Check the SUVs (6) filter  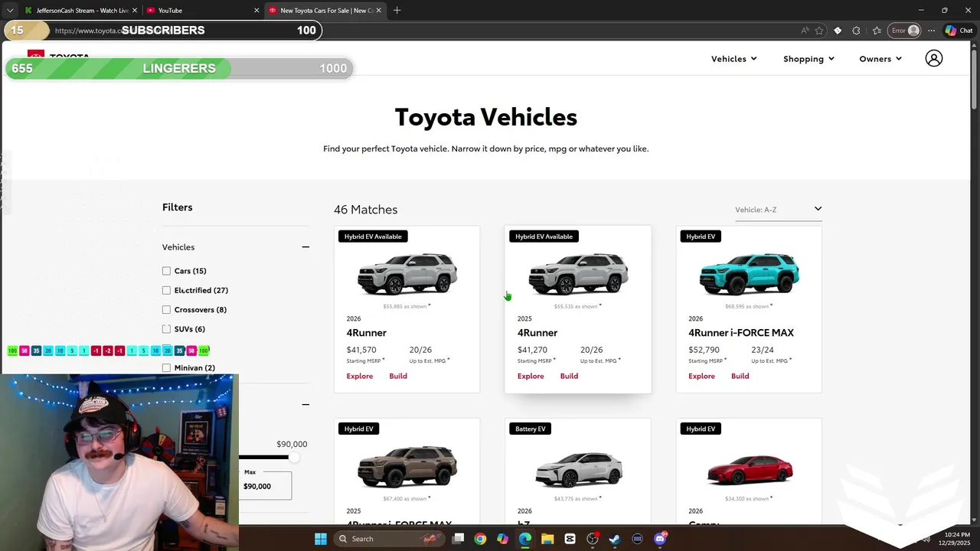coord(166,329)
